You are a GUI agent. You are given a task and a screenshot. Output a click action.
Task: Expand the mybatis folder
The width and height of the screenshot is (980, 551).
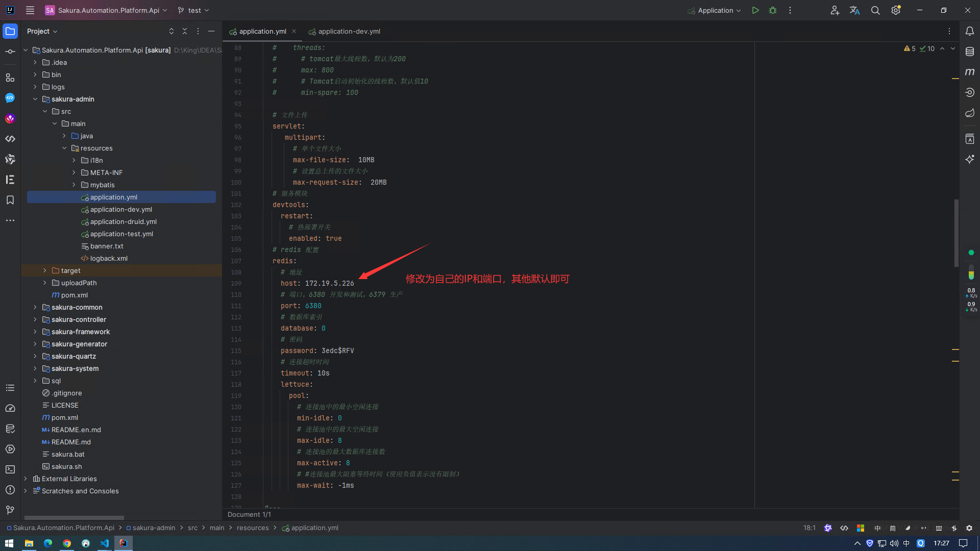74,185
